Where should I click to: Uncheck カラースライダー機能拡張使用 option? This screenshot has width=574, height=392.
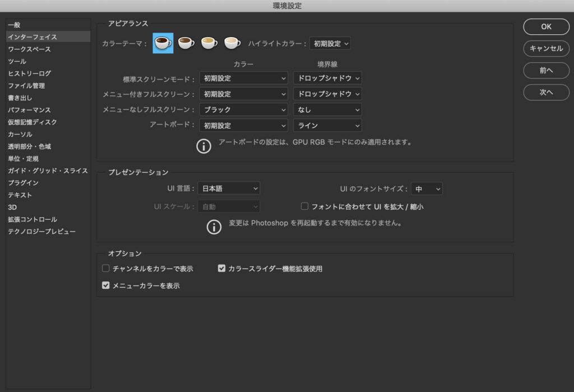pos(221,269)
